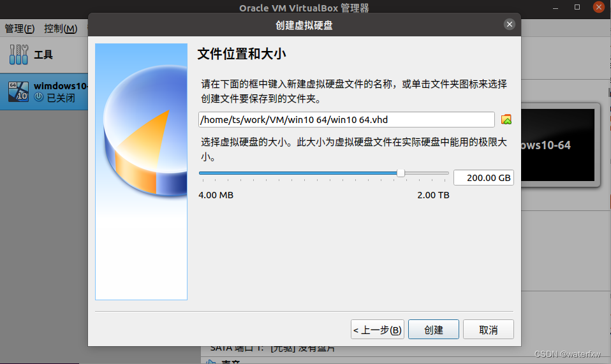Click the folder icon to choose save location

point(506,119)
